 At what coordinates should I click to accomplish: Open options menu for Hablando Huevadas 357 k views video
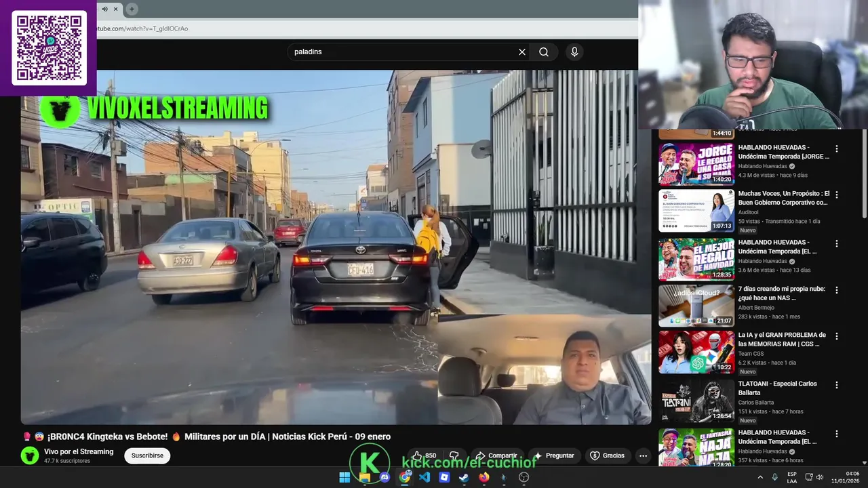click(x=836, y=433)
